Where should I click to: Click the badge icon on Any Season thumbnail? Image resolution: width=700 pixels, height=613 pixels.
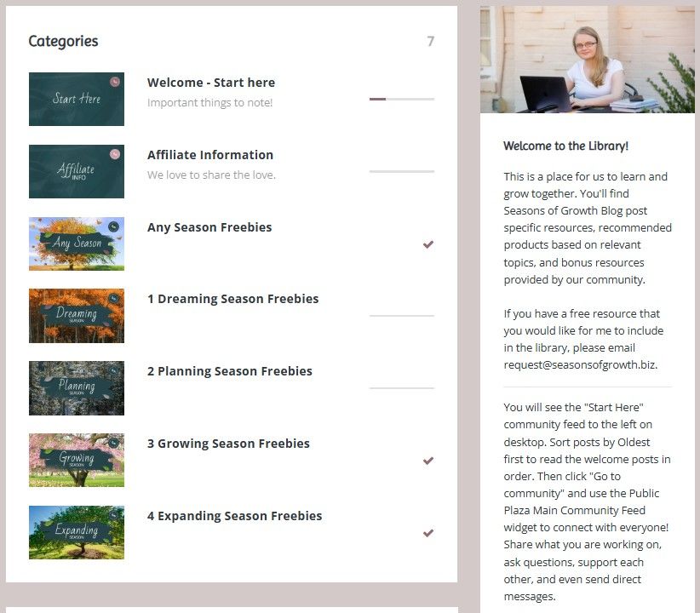pyautogui.click(x=114, y=226)
